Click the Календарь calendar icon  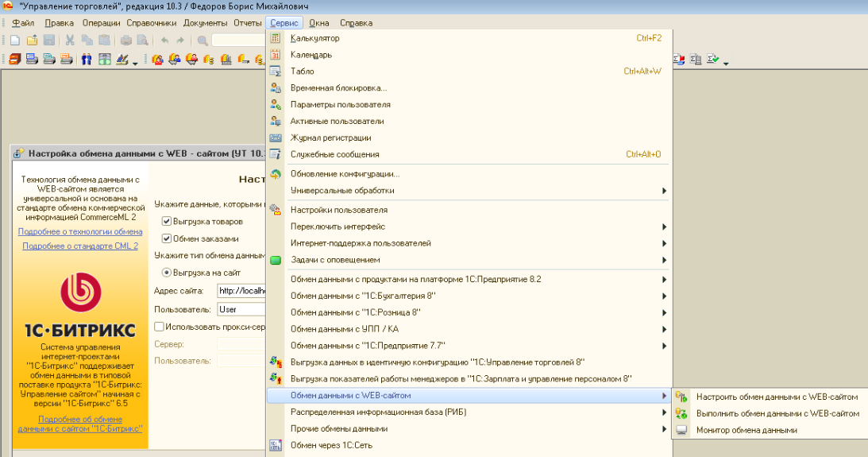click(x=276, y=55)
